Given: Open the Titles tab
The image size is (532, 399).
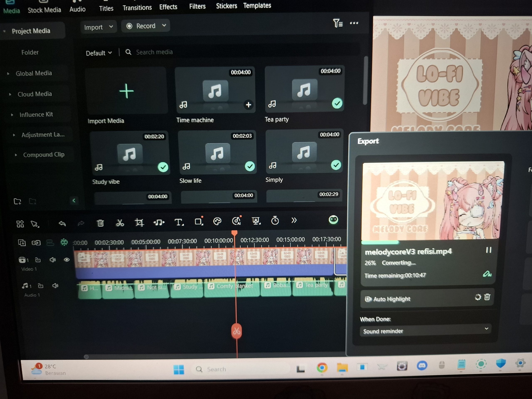Looking at the screenshot, I should (106, 9).
